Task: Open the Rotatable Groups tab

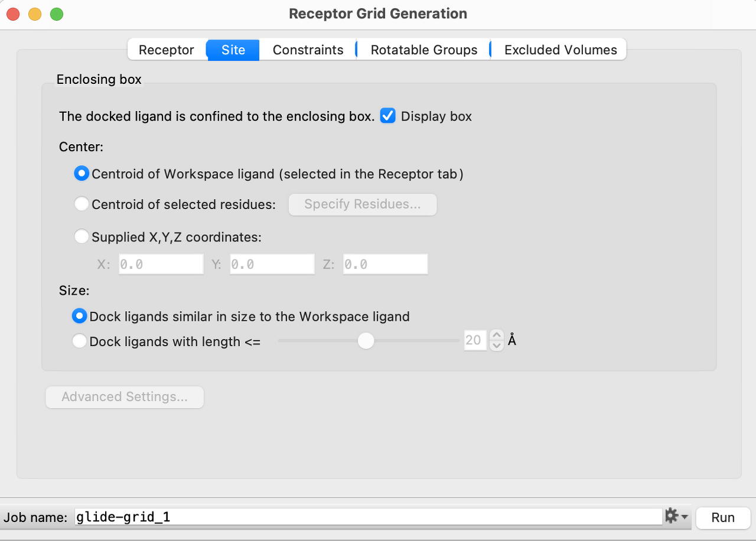Action: (423, 50)
